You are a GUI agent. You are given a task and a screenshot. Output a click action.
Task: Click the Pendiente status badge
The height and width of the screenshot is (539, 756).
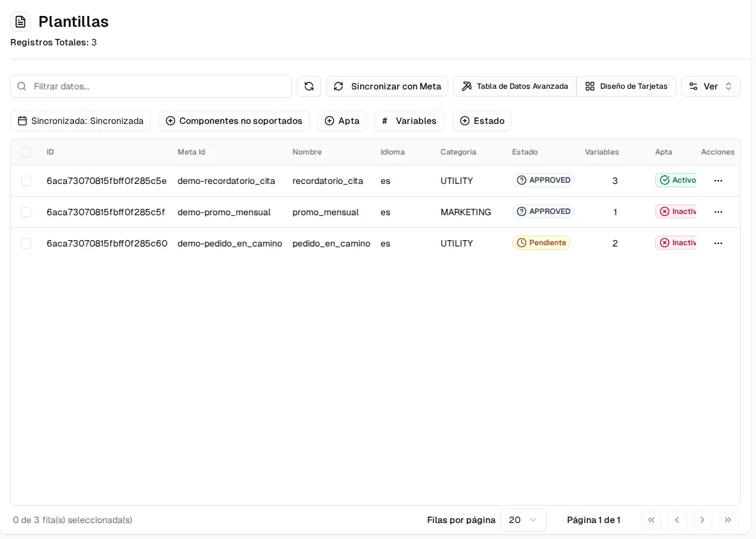tap(541, 243)
